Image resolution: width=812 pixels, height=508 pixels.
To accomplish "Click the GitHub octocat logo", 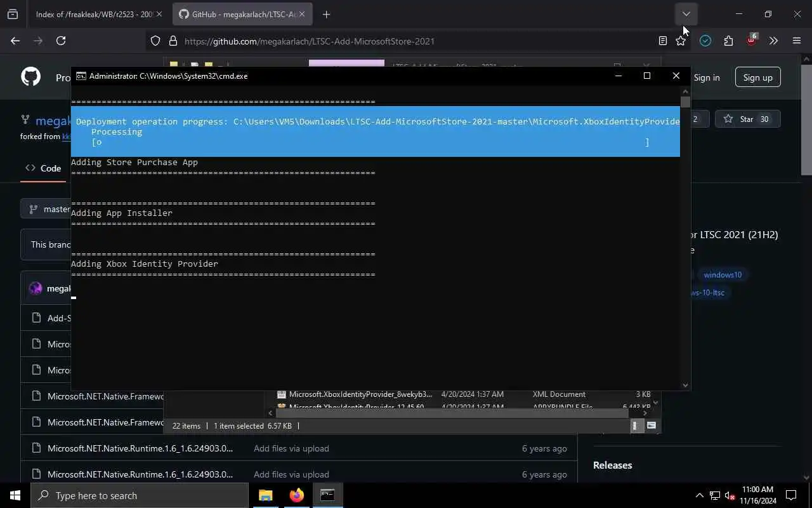I will pyautogui.click(x=30, y=77).
